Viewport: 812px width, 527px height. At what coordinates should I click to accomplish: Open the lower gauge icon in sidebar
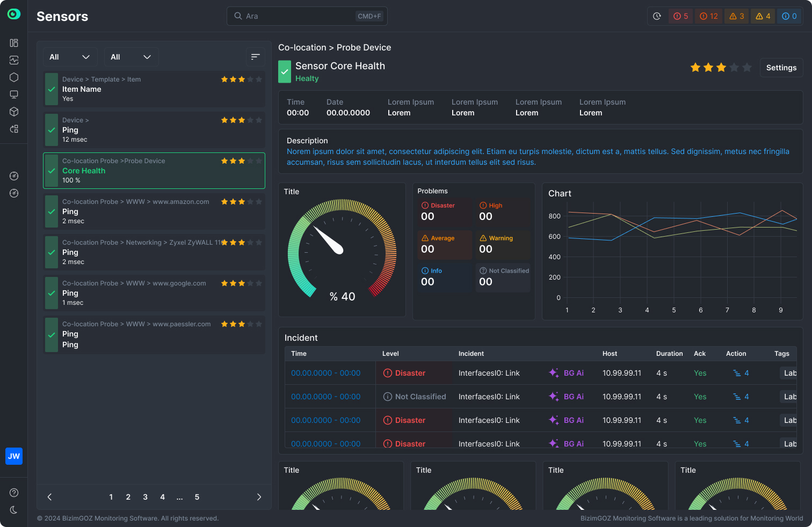14,193
